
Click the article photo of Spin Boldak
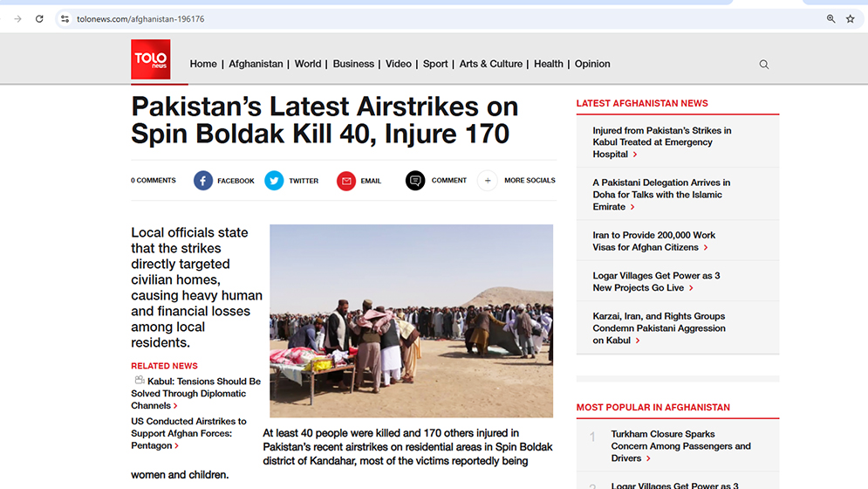click(411, 321)
